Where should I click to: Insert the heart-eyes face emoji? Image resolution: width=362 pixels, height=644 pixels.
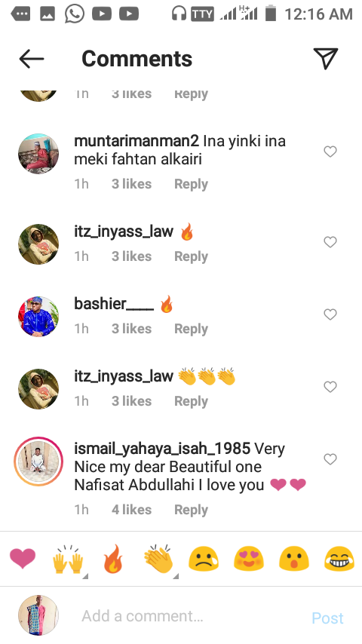[249, 559]
